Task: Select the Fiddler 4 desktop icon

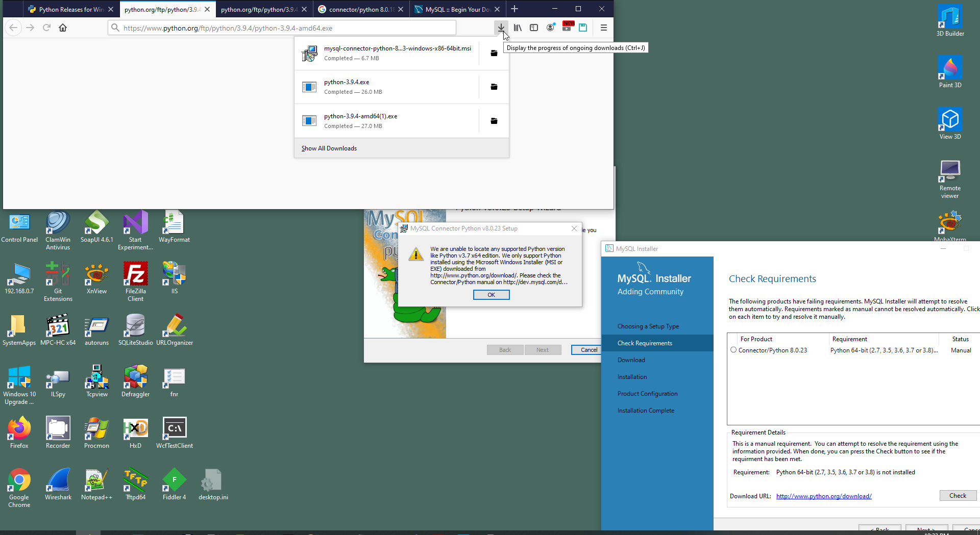Action: pos(174,485)
